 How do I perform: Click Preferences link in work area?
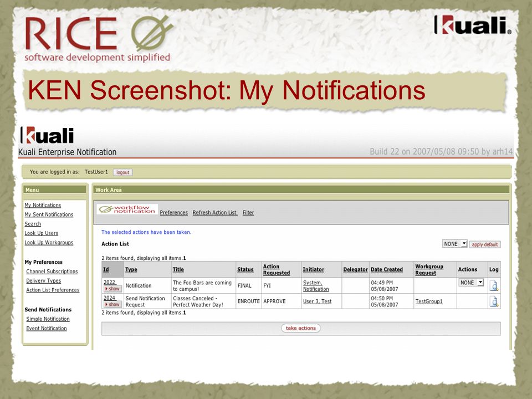(x=173, y=212)
